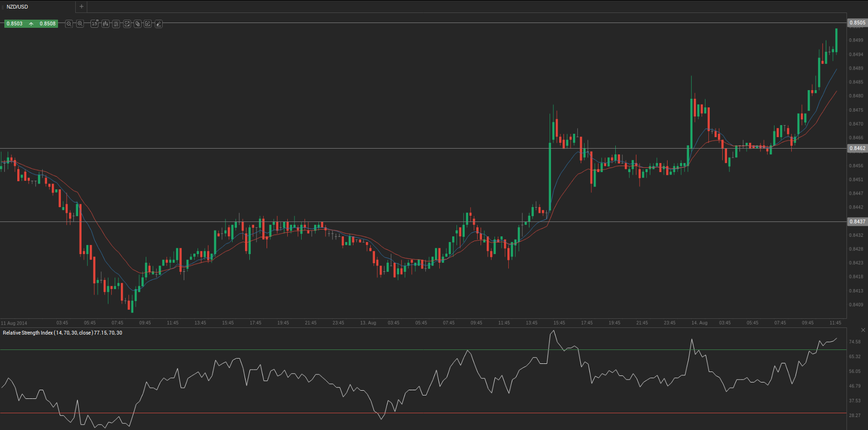Screen dimensions: 868x430
Task: Click the copy/duplicate chart icon
Action: [138, 23]
